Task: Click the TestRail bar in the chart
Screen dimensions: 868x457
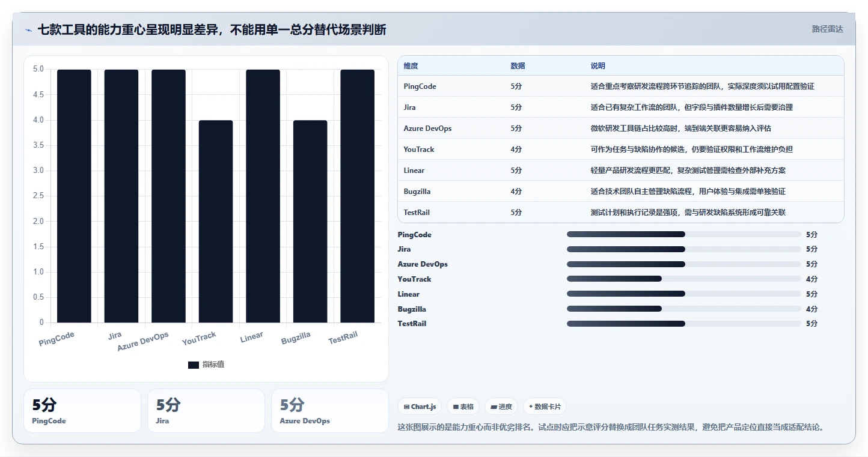Action: (x=358, y=196)
